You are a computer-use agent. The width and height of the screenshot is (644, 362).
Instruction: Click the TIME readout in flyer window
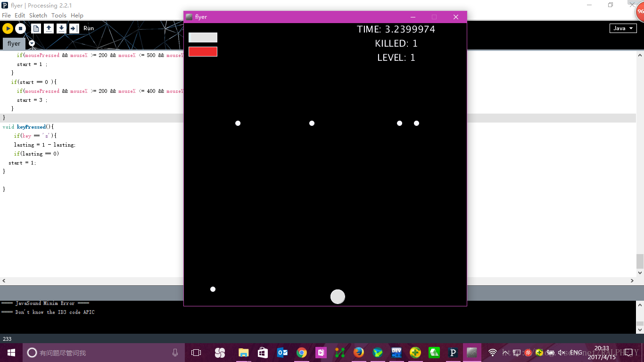[x=396, y=29]
